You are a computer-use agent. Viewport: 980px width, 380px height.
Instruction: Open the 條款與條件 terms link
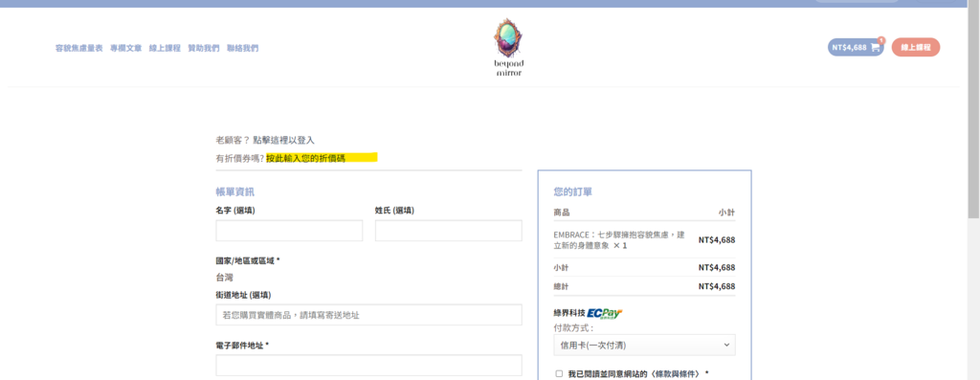pyautogui.click(x=677, y=373)
